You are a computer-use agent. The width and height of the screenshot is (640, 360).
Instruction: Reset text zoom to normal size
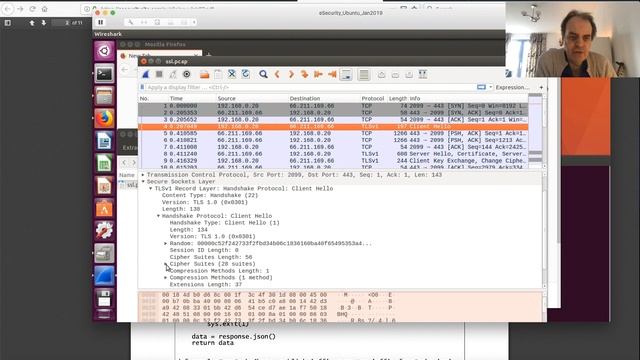click(409, 75)
